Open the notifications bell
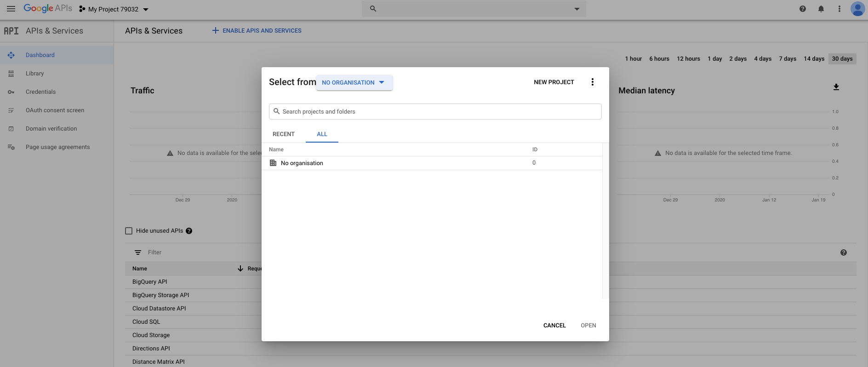This screenshot has height=367, width=868. [x=821, y=9]
